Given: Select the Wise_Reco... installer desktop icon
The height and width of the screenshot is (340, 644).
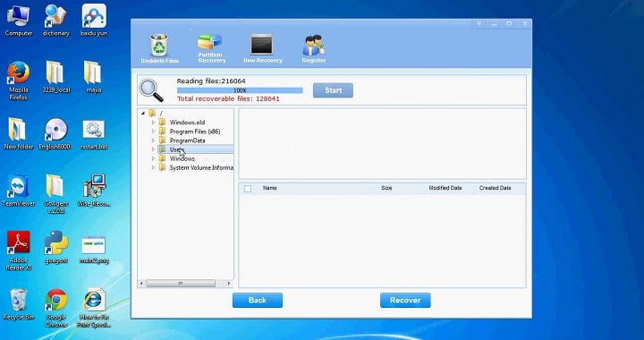Looking at the screenshot, I should point(95,191).
